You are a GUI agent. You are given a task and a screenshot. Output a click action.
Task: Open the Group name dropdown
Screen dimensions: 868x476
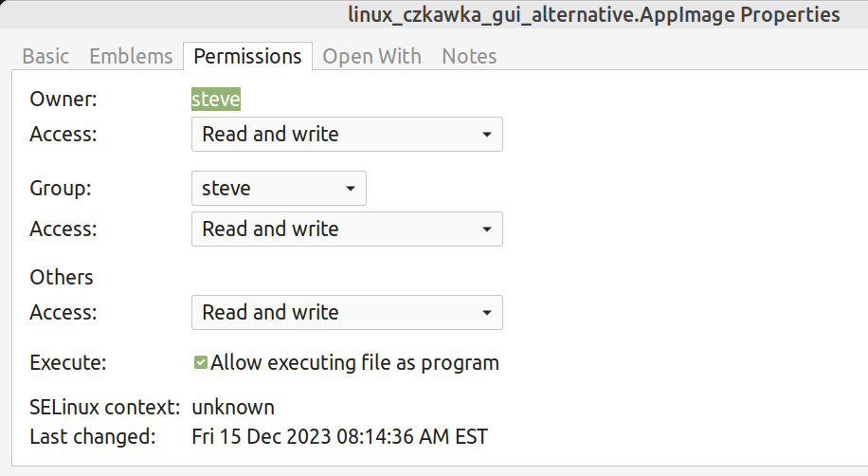(x=278, y=188)
